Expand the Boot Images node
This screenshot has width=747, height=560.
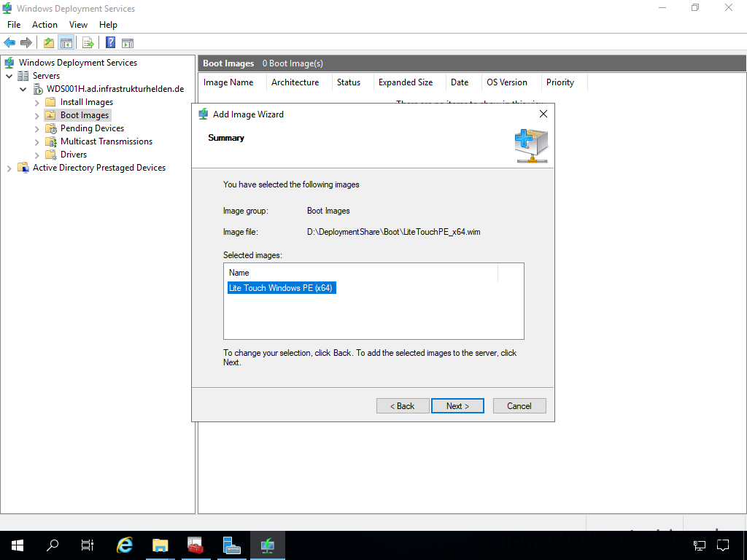click(37, 115)
